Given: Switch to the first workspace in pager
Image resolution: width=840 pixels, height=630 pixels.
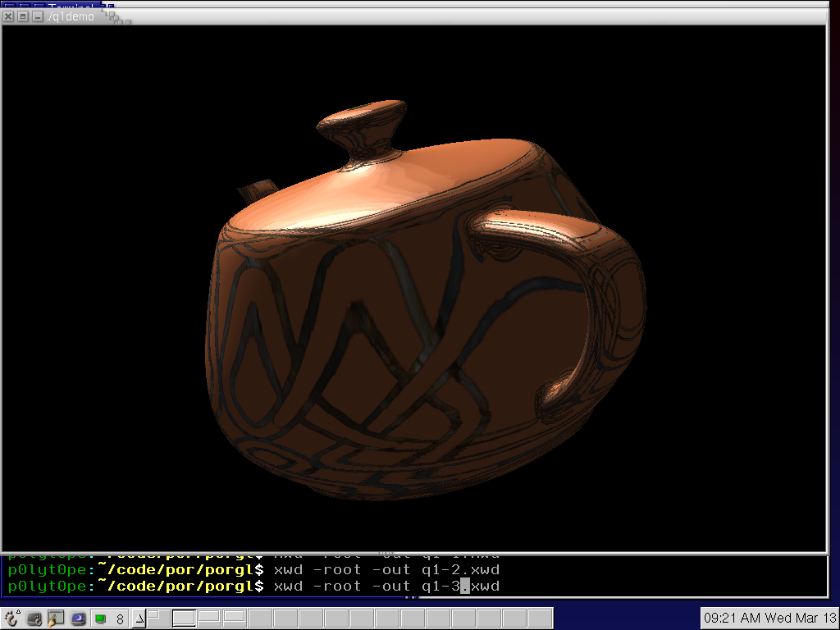Looking at the screenshot, I should [x=157, y=617].
